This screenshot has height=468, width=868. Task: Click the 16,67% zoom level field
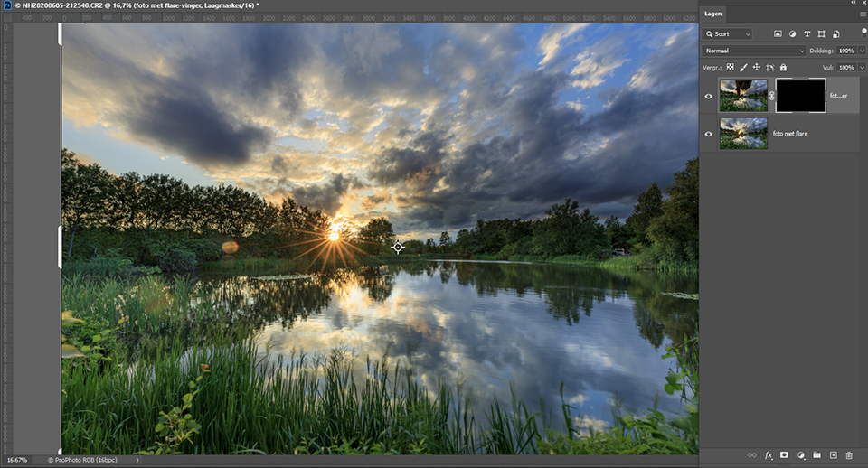click(x=16, y=460)
